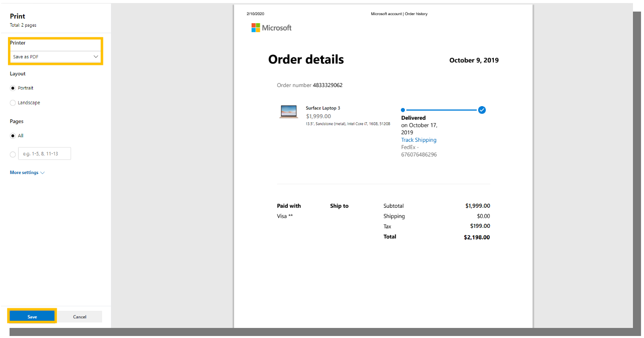Expand the More settings section
Screen dimensions: 644x338
tap(24, 173)
